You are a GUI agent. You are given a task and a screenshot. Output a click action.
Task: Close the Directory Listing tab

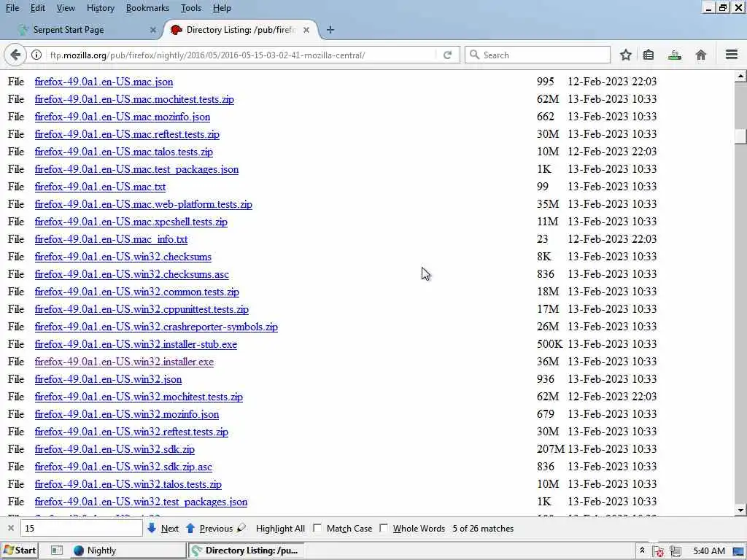pos(306,29)
